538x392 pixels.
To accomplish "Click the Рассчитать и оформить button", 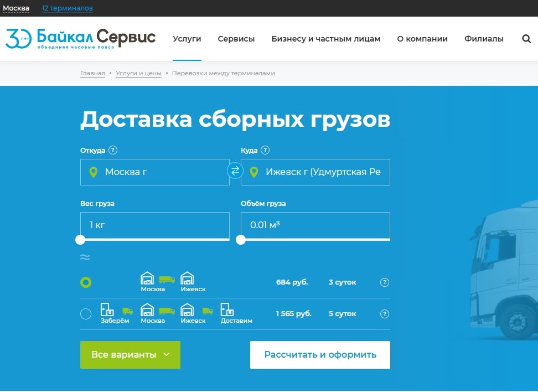I will pyautogui.click(x=320, y=355).
